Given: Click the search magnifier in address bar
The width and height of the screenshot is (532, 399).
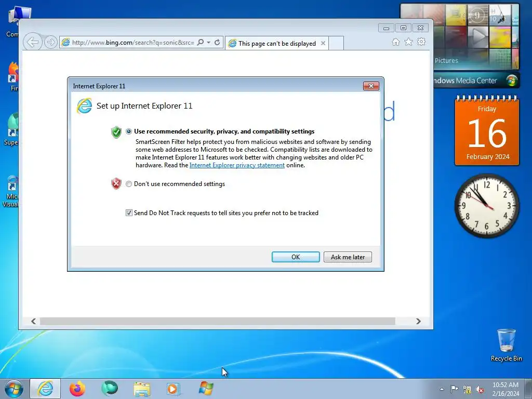Looking at the screenshot, I should 201,43.
